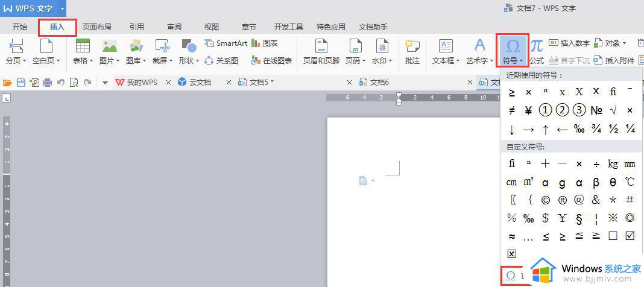Insert the ÷ division symbol
The height and width of the screenshot is (287, 644).
point(596,164)
